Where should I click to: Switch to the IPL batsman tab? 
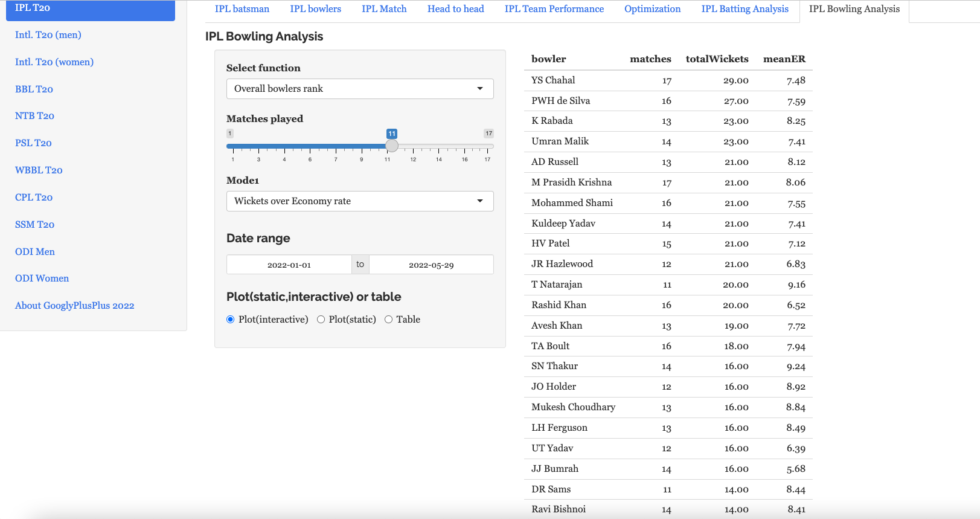(x=242, y=9)
